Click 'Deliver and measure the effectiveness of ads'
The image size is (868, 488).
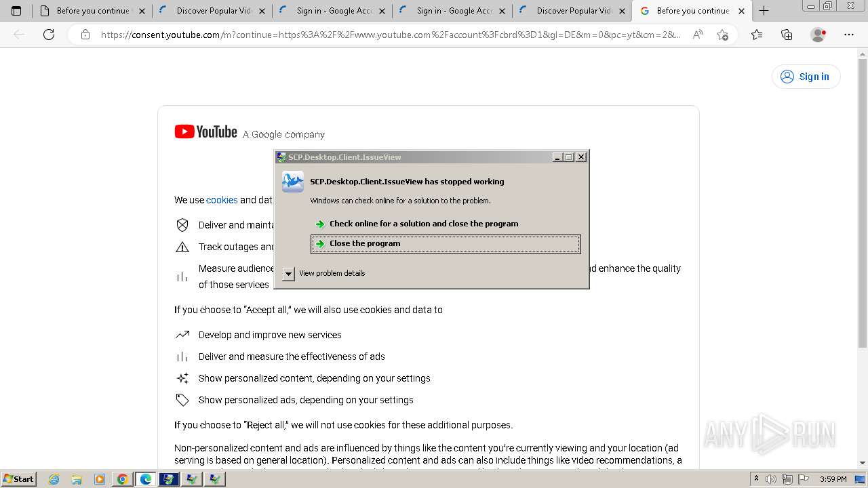click(x=292, y=357)
